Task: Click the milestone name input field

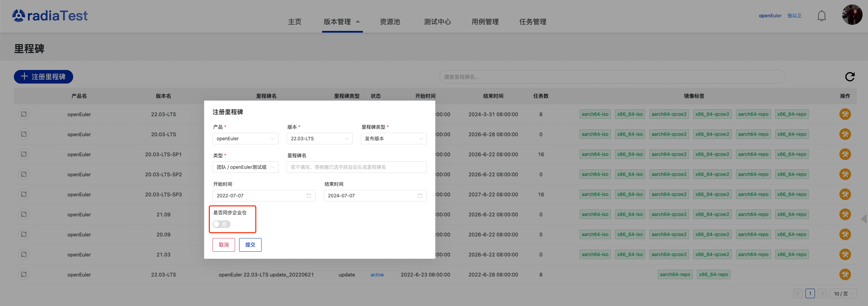Action: [x=356, y=167]
